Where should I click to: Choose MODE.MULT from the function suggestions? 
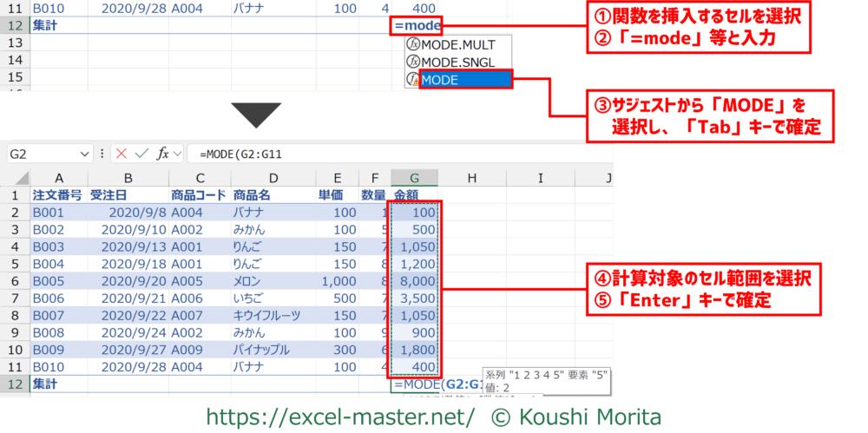coord(457,43)
